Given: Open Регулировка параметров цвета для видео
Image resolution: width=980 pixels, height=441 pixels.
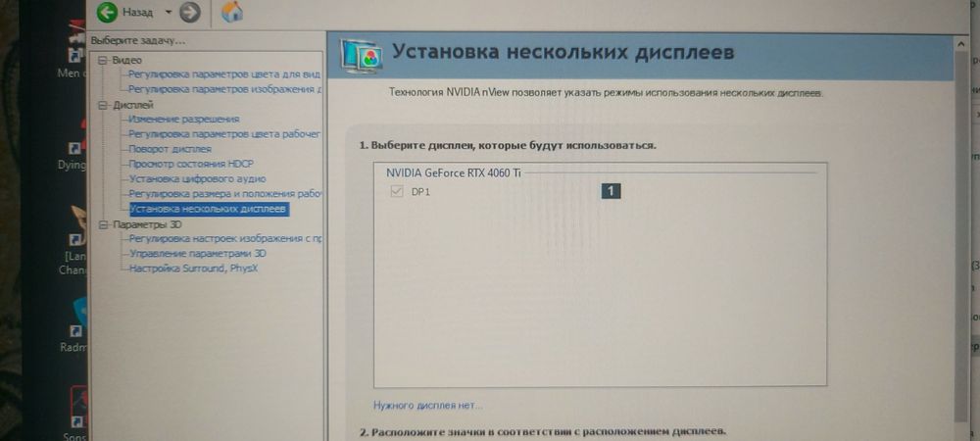Looking at the screenshot, I should (x=223, y=74).
